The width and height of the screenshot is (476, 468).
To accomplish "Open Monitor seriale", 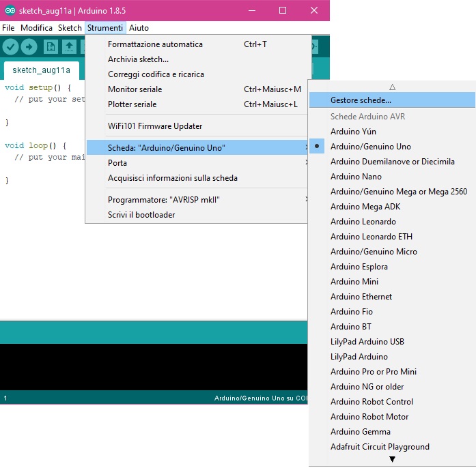I will click(x=197, y=89).
